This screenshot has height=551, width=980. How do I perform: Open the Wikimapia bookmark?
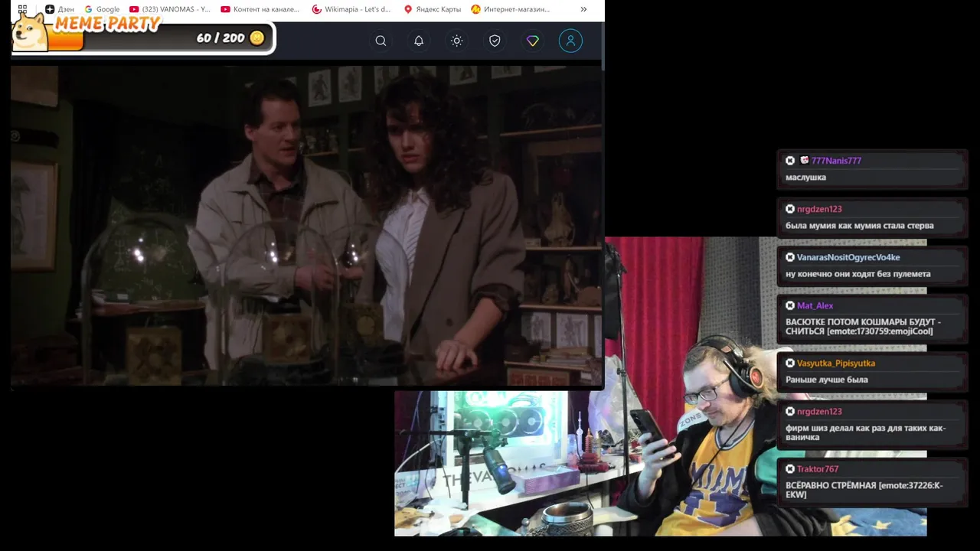351,9
